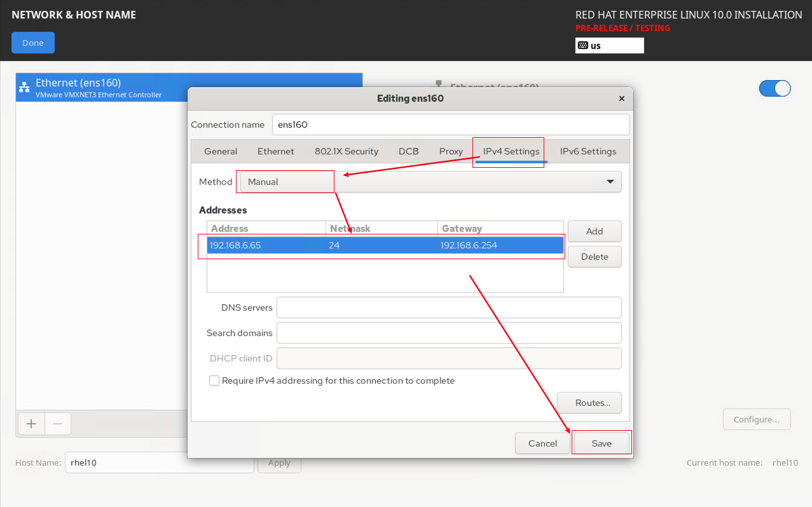Open the Routes... dialog
Screen dimensions: 812x507
pyautogui.click(x=589, y=403)
